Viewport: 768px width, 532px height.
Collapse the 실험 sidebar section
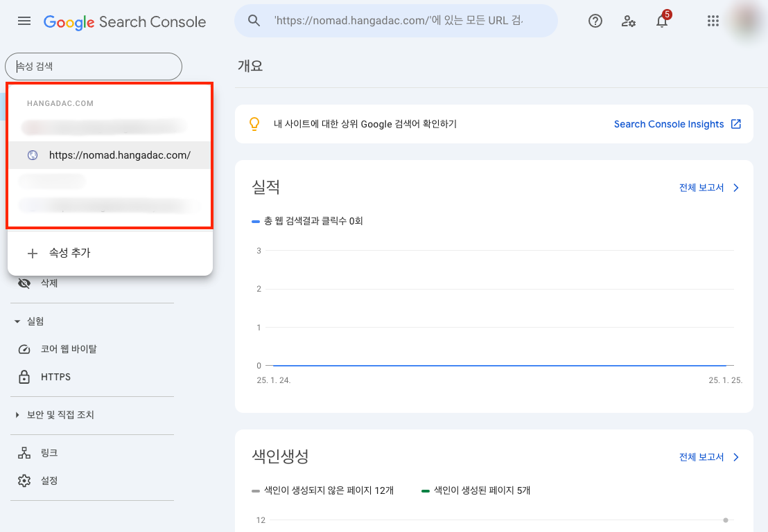click(17, 321)
